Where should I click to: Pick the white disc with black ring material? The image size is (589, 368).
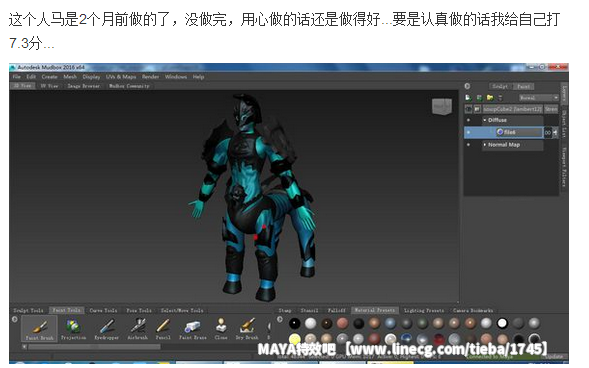pyautogui.click(x=502, y=323)
